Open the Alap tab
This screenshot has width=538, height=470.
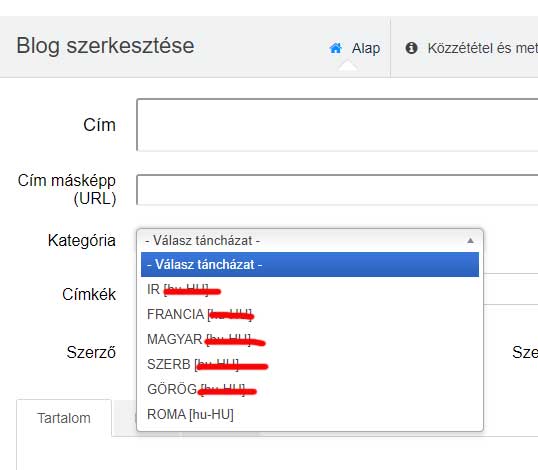point(355,48)
